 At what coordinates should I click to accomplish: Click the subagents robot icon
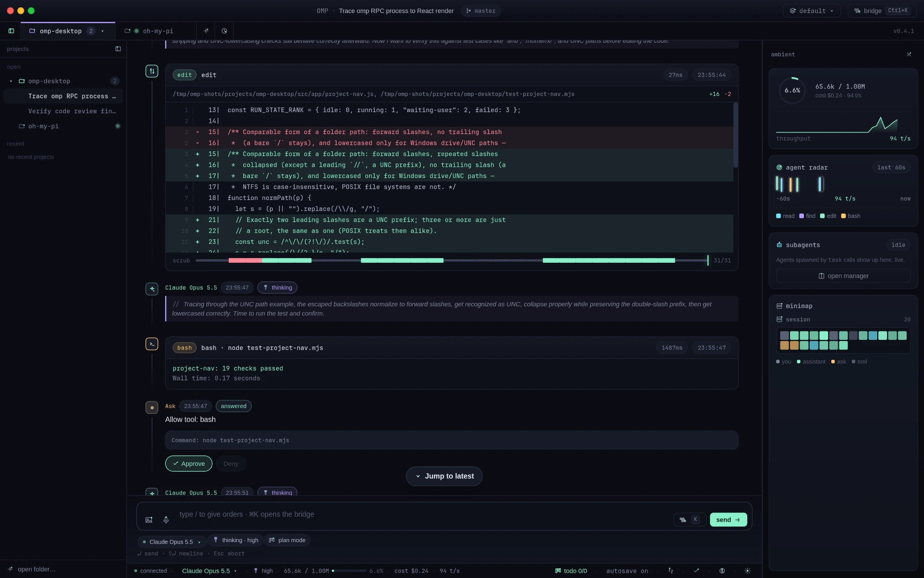pyautogui.click(x=779, y=245)
